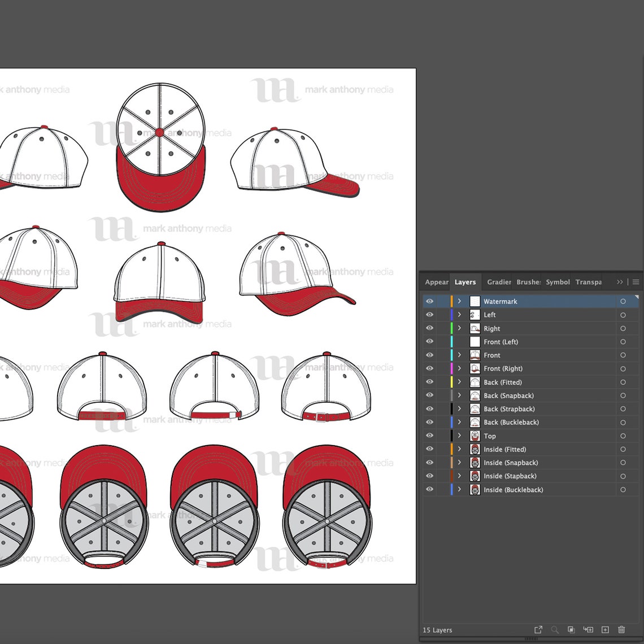The image size is (644, 644).
Task: Hide the Inside (Fitted) layer
Action: click(x=429, y=449)
